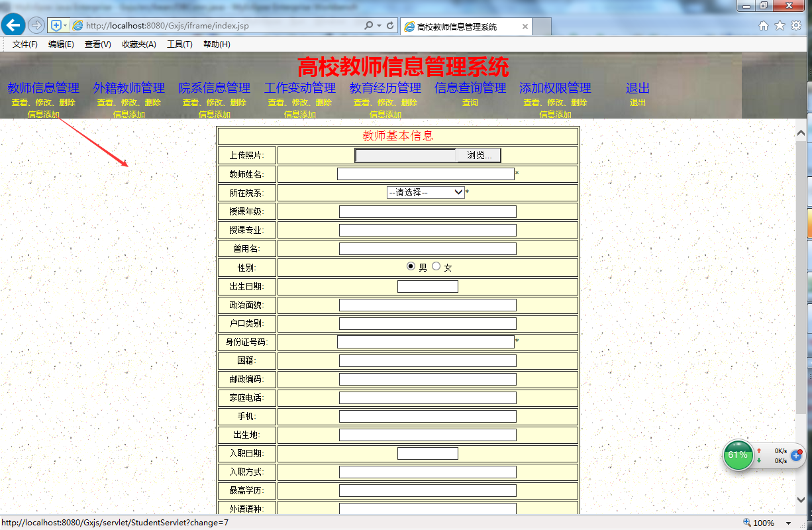Click the 国籍 input field
The height and width of the screenshot is (530, 812).
coord(427,360)
